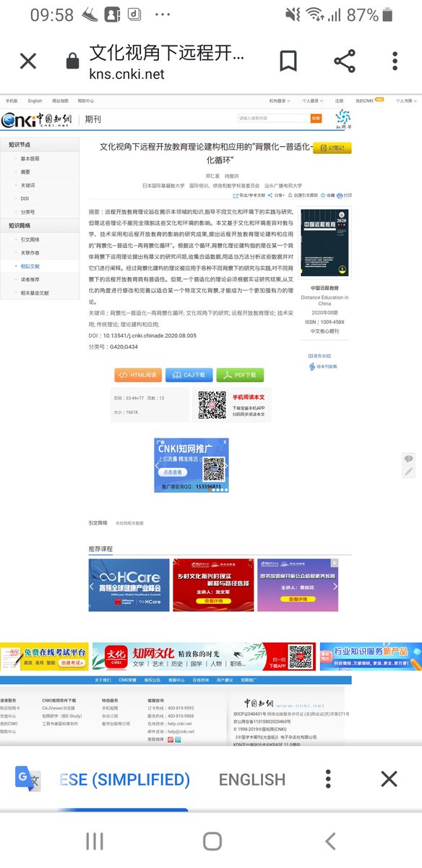Click the blue CAJ下载 button
The height and width of the screenshot is (868, 422).
189,375
